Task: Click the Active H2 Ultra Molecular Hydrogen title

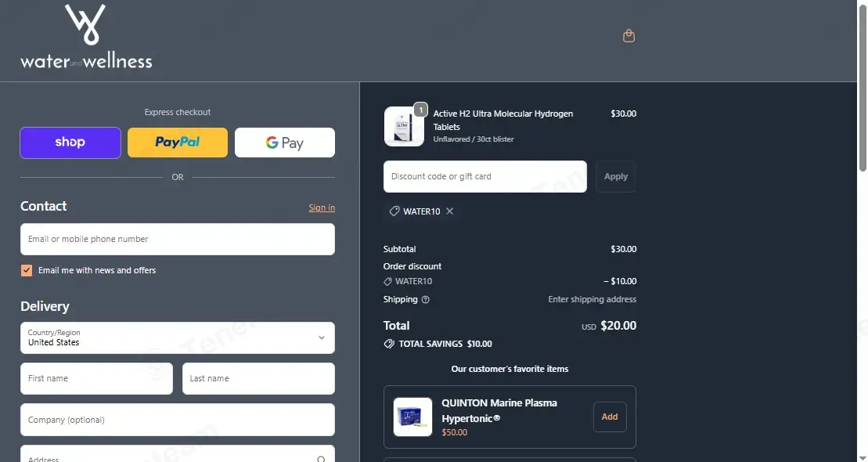Action: click(x=502, y=121)
